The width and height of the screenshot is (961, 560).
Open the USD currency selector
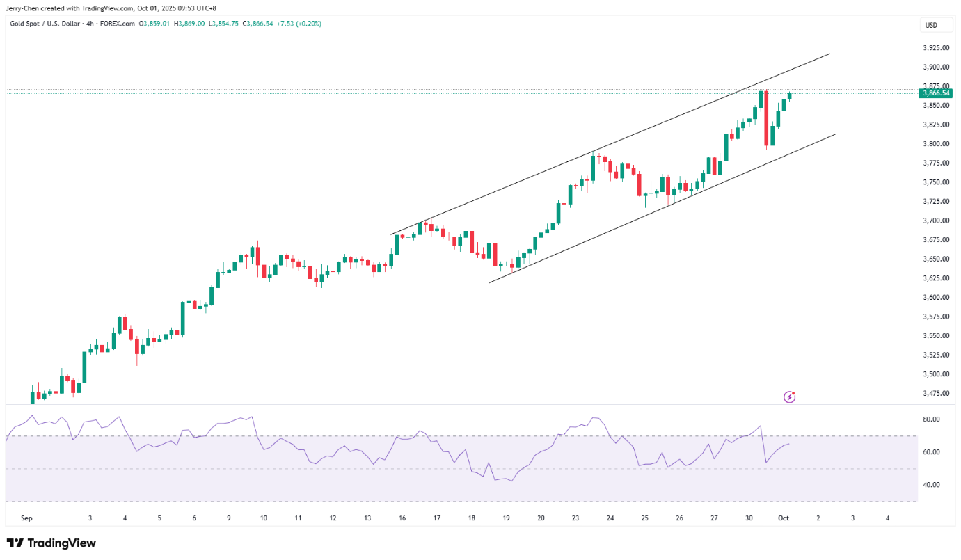pos(930,26)
